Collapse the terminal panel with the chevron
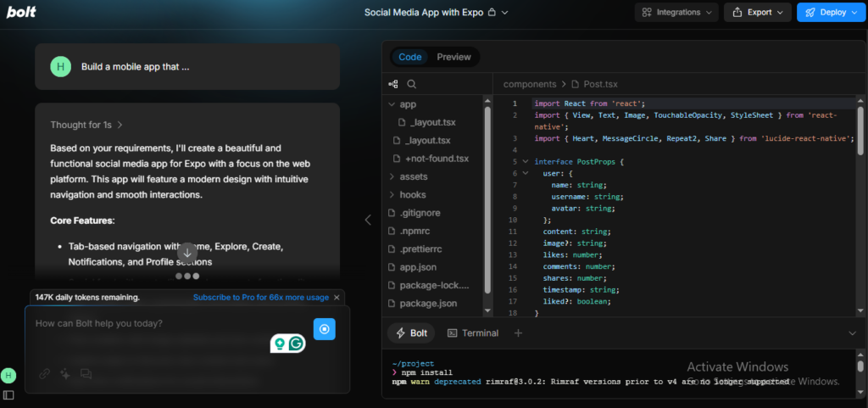 pyautogui.click(x=852, y=333)
